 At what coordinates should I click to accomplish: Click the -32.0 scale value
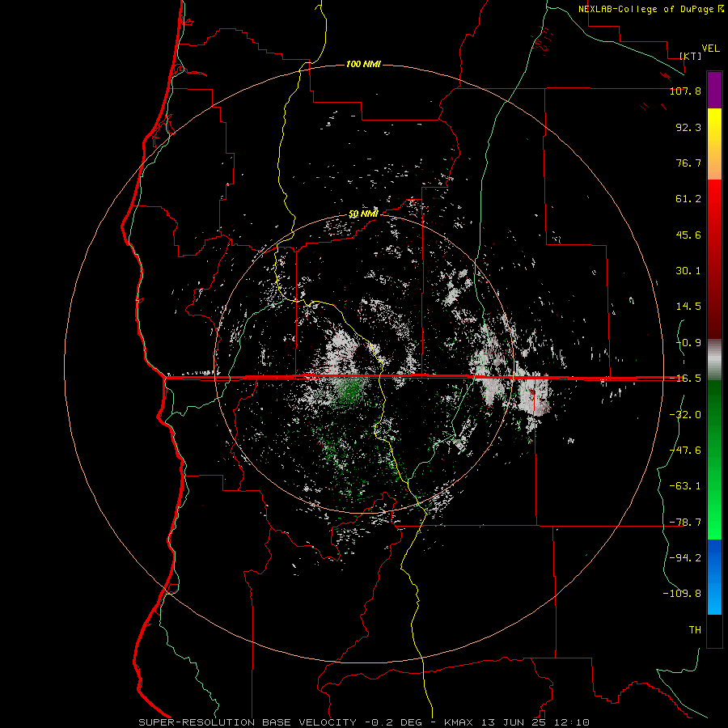[685, 415]
